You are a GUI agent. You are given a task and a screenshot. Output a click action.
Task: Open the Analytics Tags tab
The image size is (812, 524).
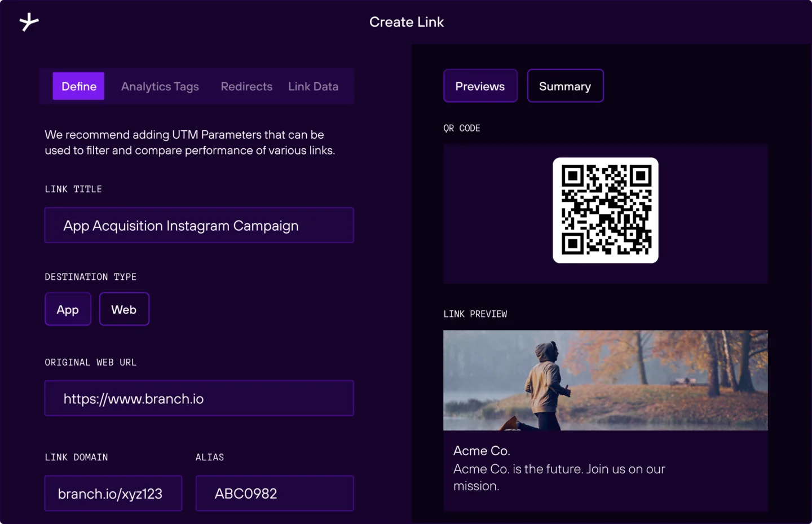(x=160, y=86)
